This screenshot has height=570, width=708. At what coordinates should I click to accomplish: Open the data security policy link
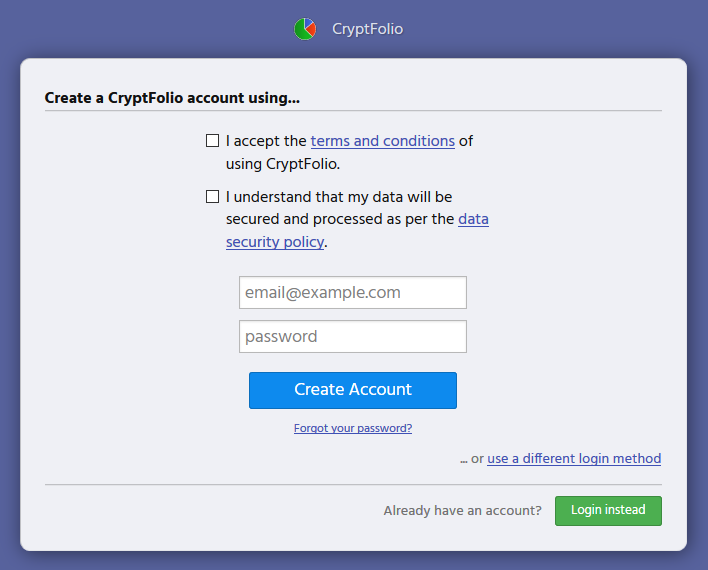tap(473, 219)
